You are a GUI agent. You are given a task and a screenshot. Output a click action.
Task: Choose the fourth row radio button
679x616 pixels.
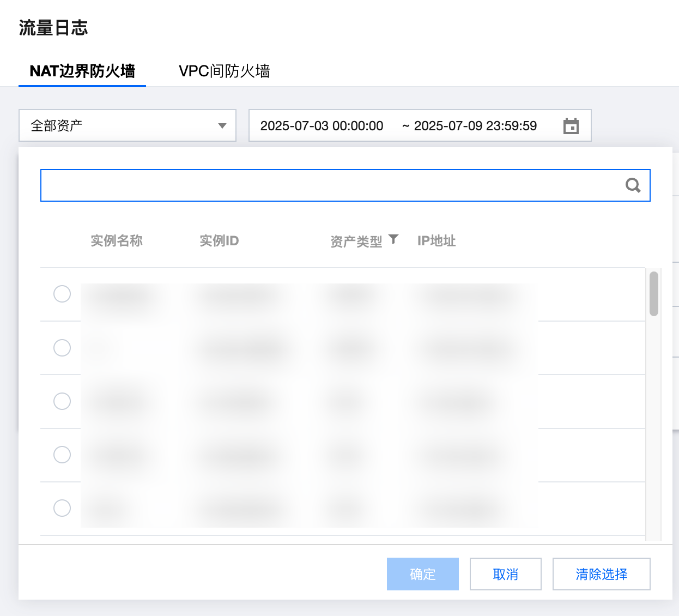click(62, 455)
